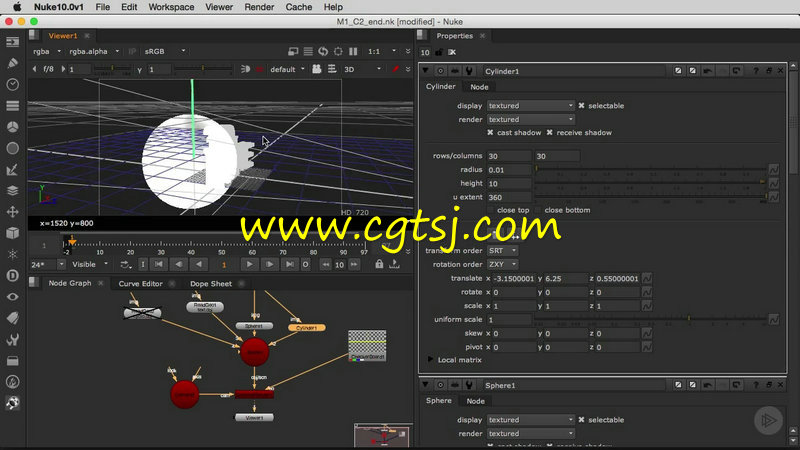Enable close top checkbox
This screenshot has width=800, height=450.
coord(490,210)
